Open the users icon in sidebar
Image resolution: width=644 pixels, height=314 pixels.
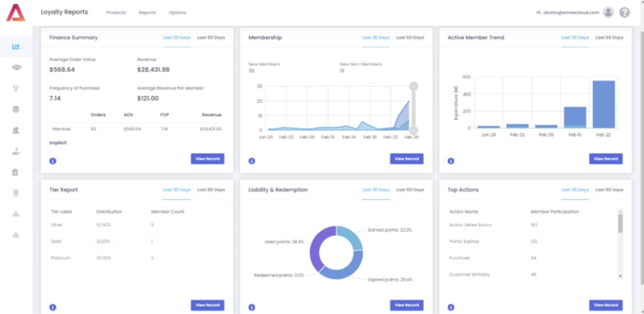[16, 130]
